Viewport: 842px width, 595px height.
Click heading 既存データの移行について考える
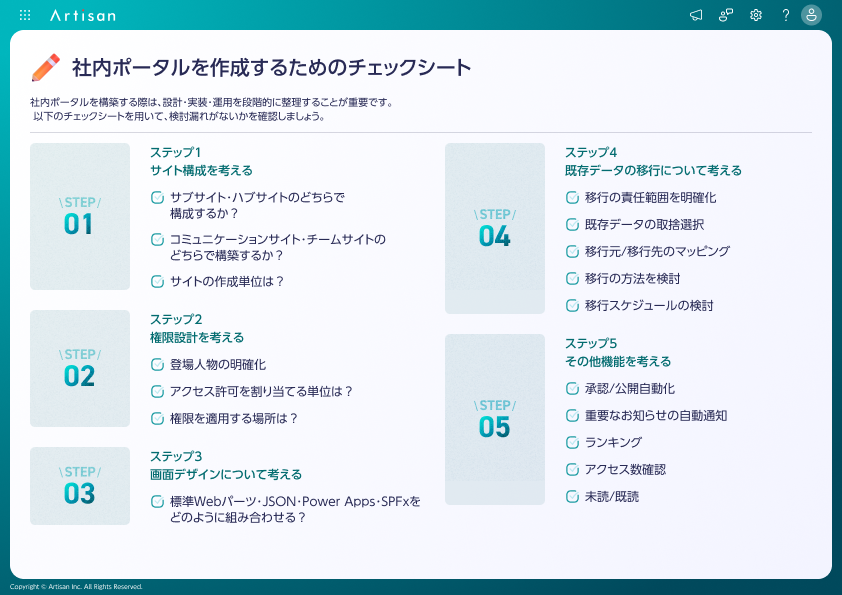pos(654,171)
